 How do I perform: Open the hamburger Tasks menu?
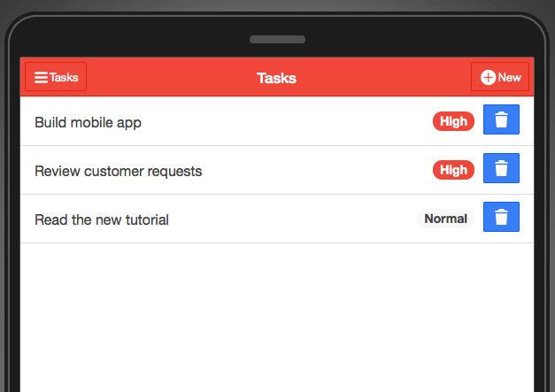click(x=56, y=77)
